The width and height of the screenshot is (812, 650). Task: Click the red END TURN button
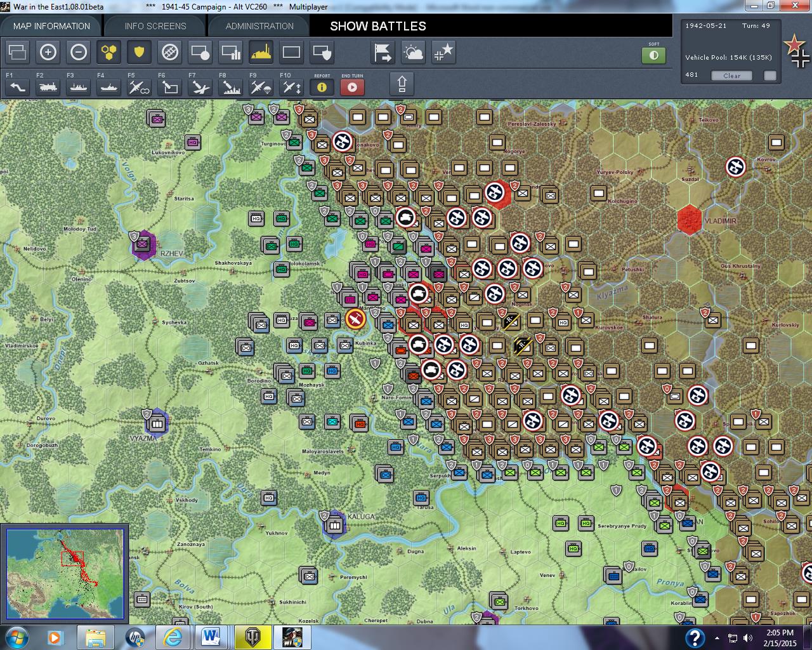click(353, 87)
